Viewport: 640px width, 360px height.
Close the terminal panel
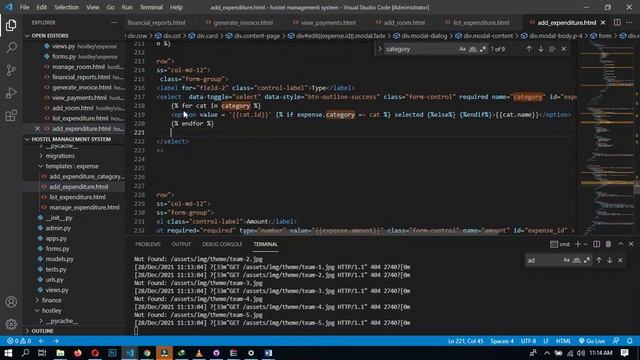click(631, 244)
